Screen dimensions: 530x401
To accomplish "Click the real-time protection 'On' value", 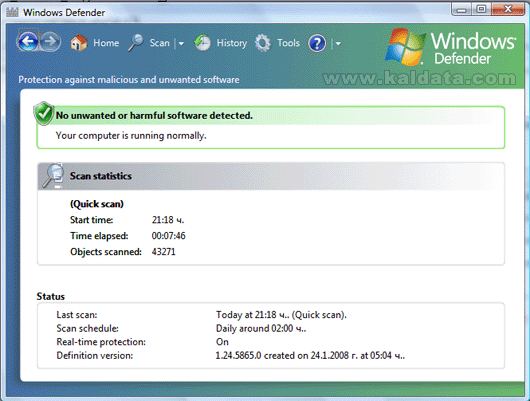I will pyautogui.click(x=222, y=342).
